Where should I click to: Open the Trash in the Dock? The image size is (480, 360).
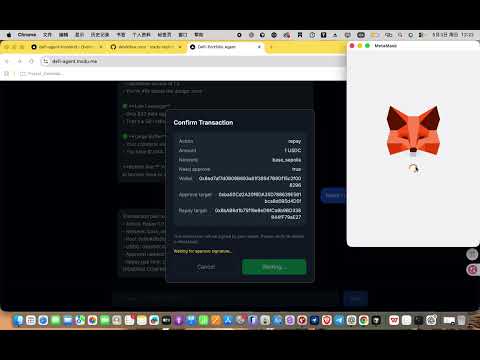pyautogui.click(x=461, y=320)
